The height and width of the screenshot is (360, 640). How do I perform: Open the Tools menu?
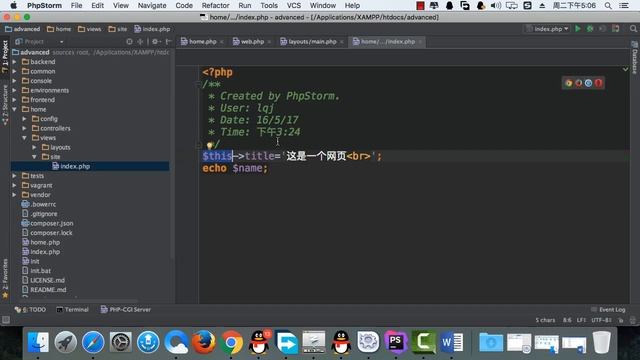tap(269, 5)
